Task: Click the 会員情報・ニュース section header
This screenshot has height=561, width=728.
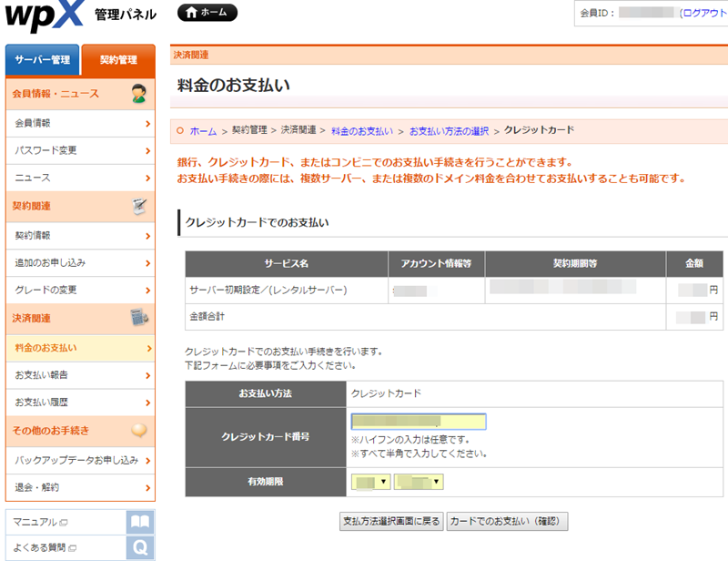Action: point(80,94)
